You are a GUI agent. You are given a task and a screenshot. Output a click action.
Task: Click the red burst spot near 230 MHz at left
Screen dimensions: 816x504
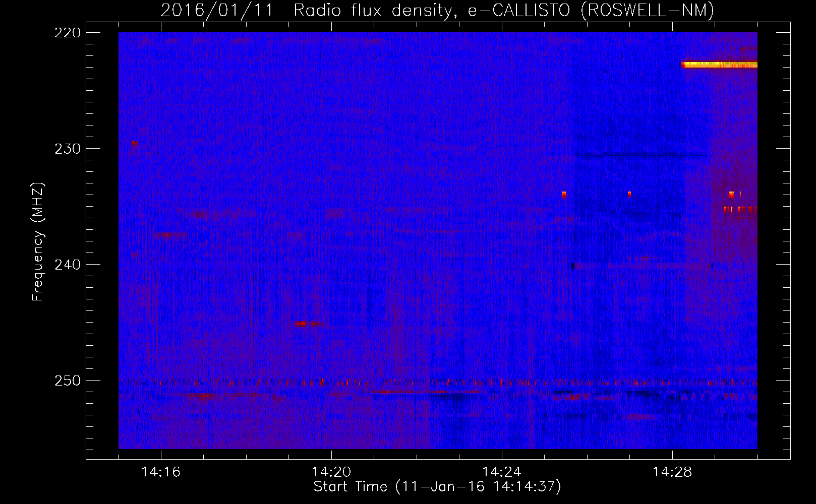(134, 143)
